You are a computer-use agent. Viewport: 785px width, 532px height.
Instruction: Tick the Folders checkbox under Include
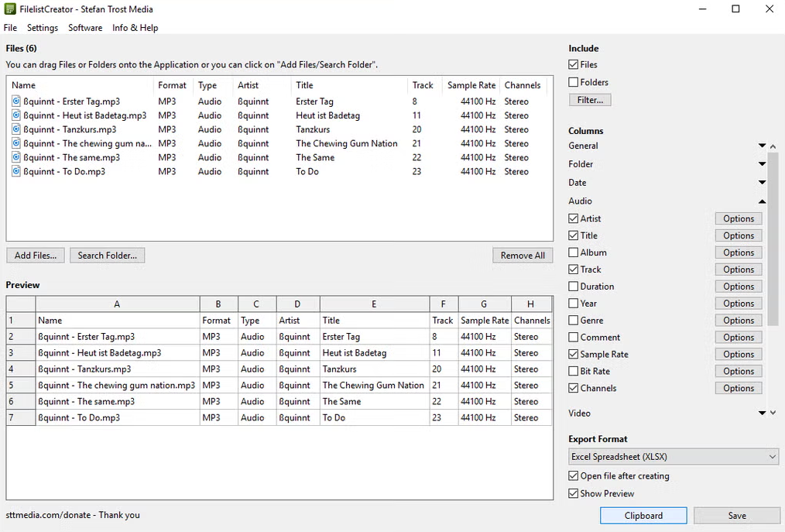tap(573, 82)
